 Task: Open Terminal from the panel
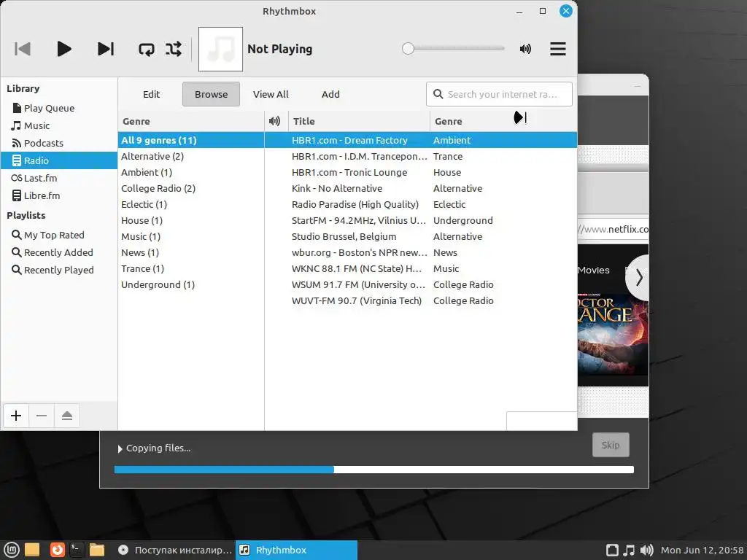[x=77, y=550]
